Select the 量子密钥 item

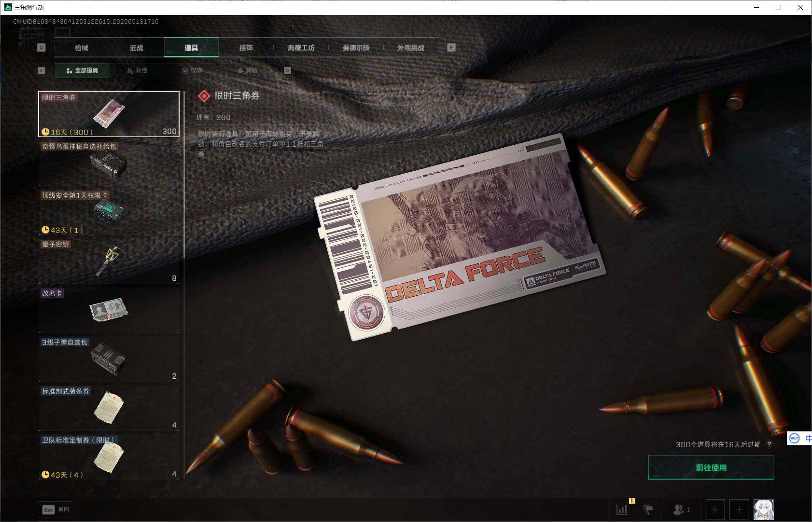click(109, 261)
